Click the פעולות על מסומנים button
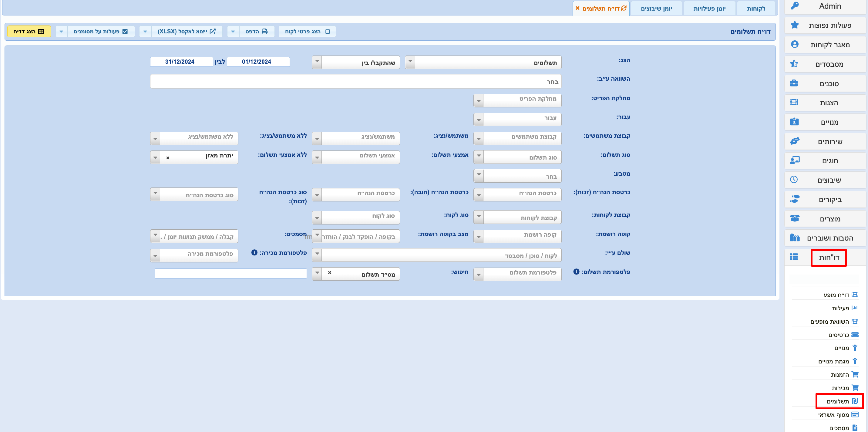 pos(101,31)
